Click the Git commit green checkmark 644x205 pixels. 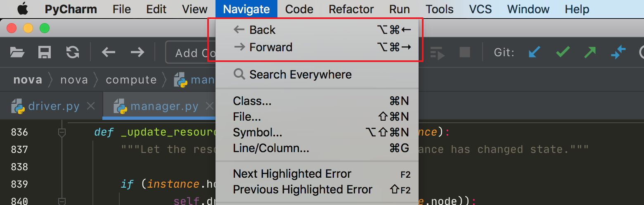coord(563,52)
